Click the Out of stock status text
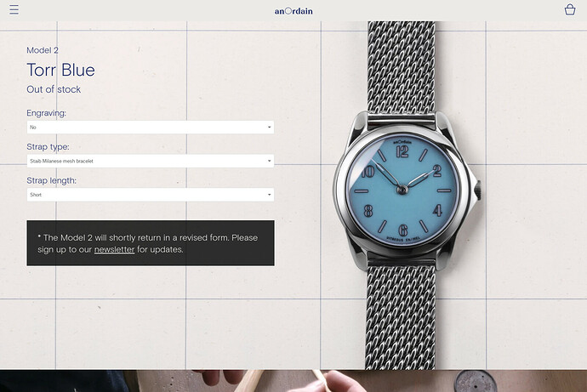The width and height of the screenshot is (587, 392). pyautogui.click(x=54, y=89)
